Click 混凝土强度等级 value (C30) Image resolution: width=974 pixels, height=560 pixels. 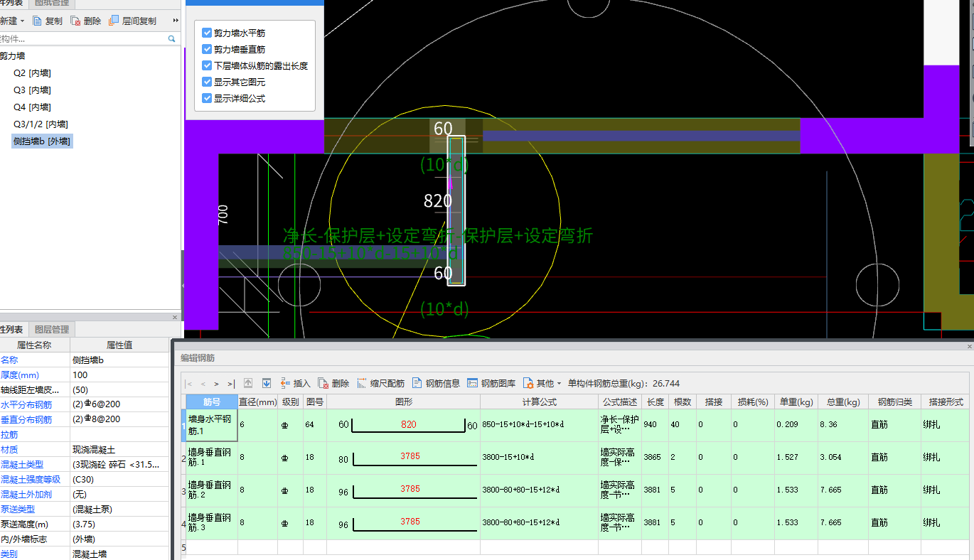click(119, 479)
